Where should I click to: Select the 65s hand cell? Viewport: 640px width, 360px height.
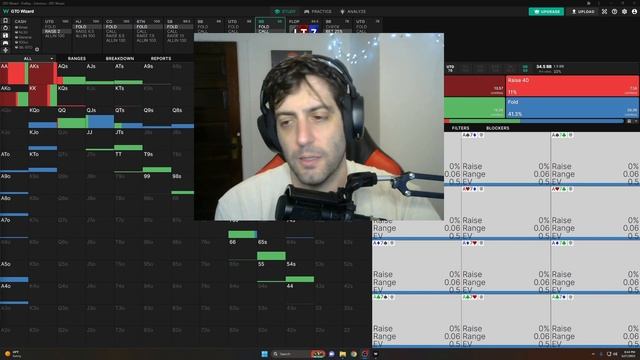click(271, 250)
